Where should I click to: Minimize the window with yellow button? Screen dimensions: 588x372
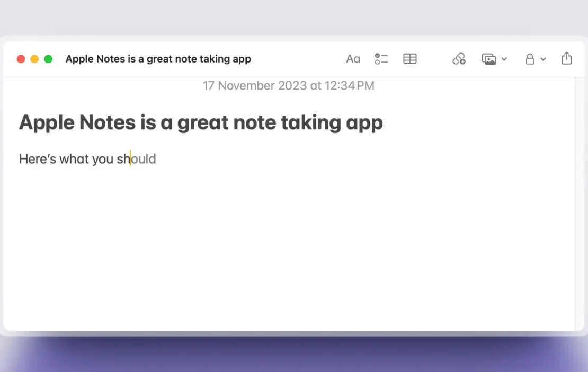34,59
